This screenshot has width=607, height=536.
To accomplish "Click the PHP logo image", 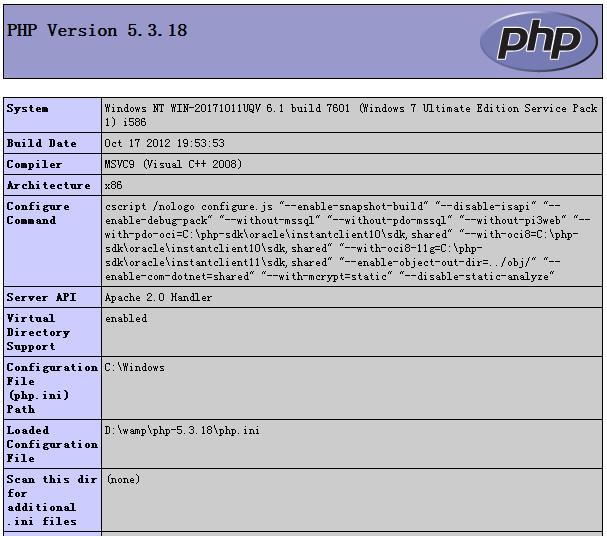I will (539, 41).
